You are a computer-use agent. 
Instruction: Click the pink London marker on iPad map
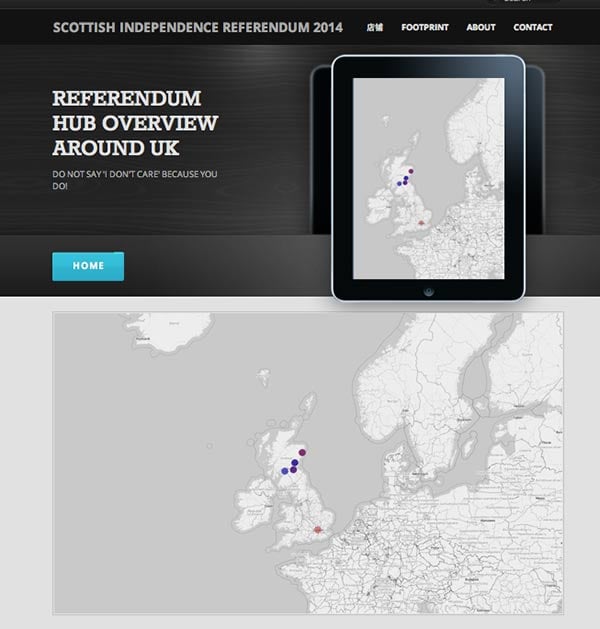click(421, 223)
